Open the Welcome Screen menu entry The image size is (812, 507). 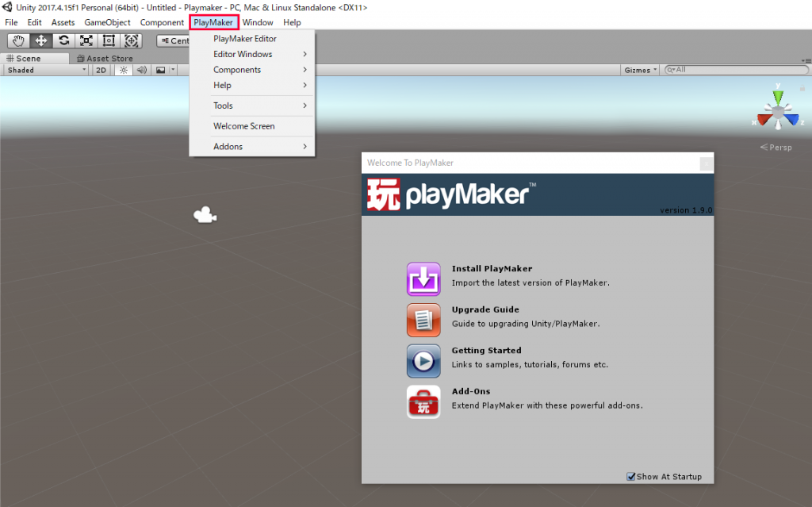tap(243, 126)
